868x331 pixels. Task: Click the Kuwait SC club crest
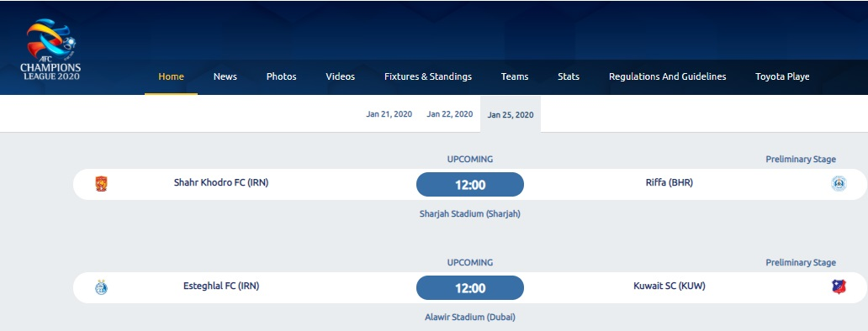point(839,286)
